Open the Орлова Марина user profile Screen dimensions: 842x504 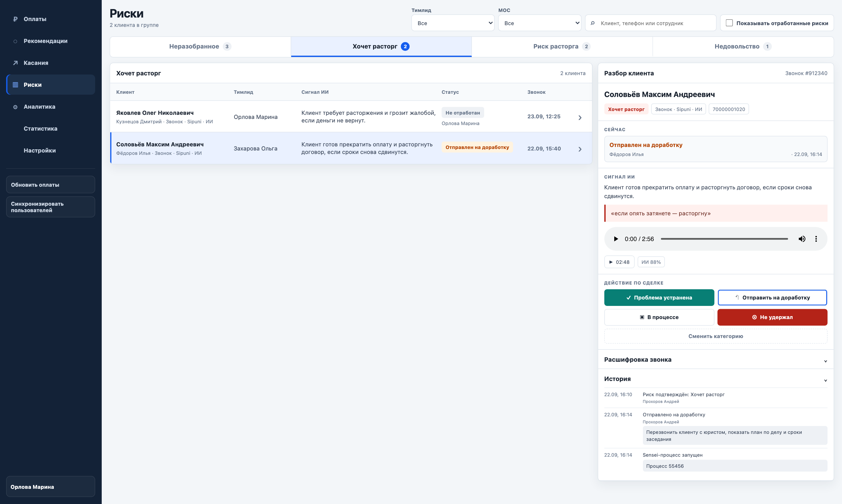50,486
